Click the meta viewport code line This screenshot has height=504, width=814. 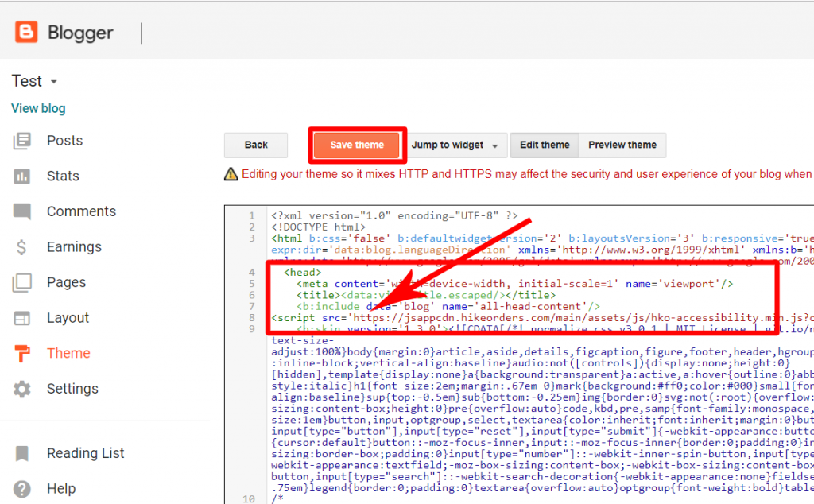(x=515, y=284)
